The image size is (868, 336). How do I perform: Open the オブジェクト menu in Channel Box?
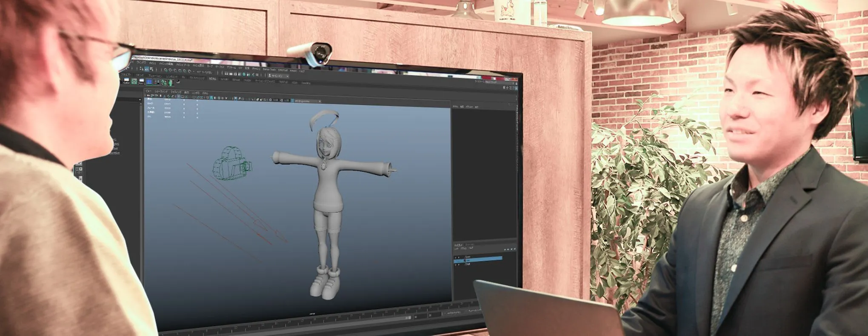(469, 107)
